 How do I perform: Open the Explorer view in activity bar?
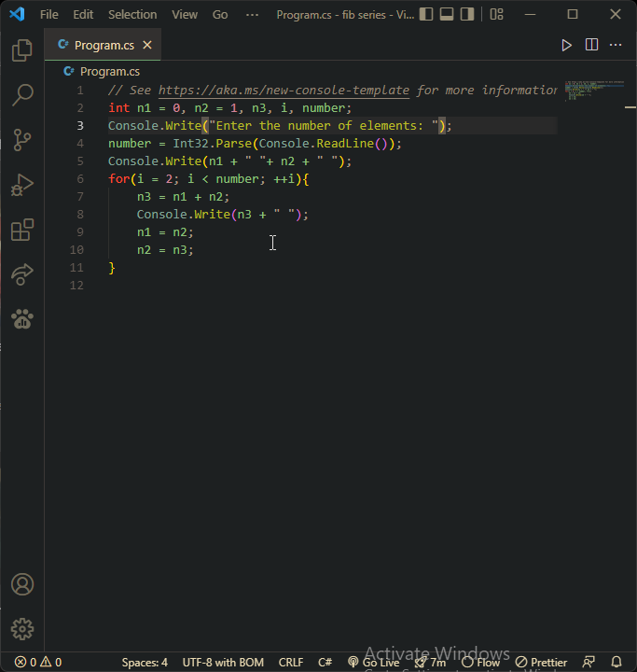(x=22, y=50)
